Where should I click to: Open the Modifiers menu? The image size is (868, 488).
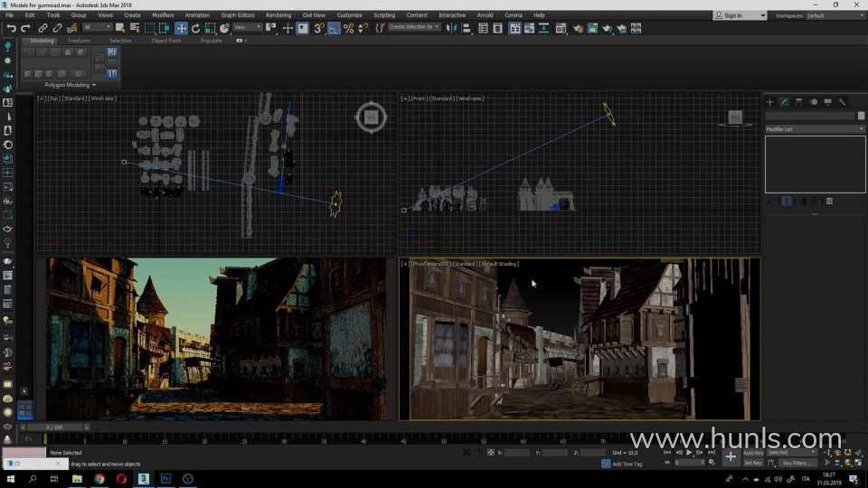click(163, 15)
